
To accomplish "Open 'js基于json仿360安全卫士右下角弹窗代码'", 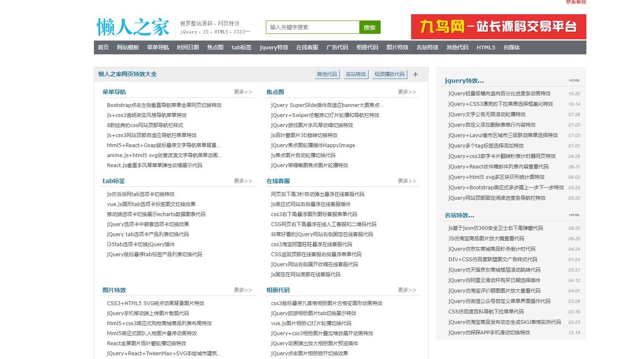I will [495, 228].
